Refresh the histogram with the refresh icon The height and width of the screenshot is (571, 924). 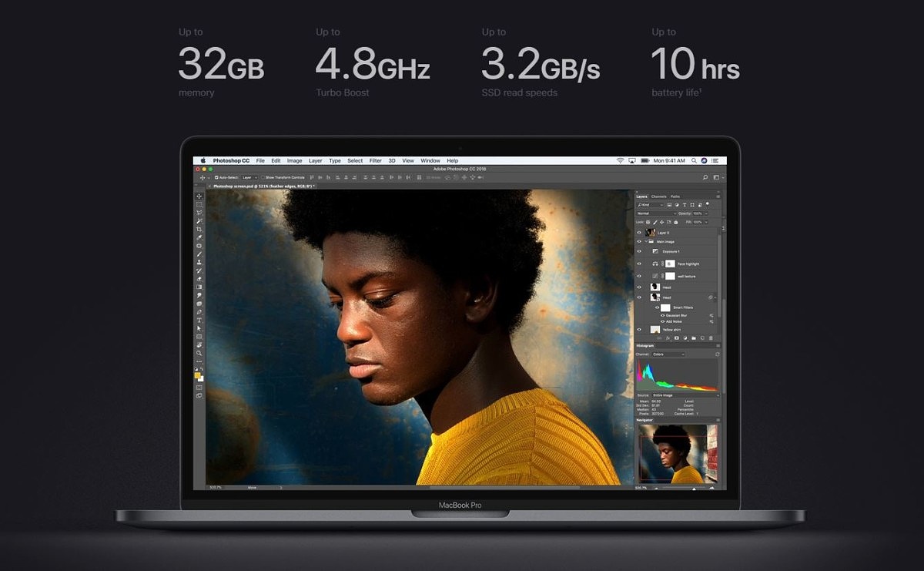point(718,355)
